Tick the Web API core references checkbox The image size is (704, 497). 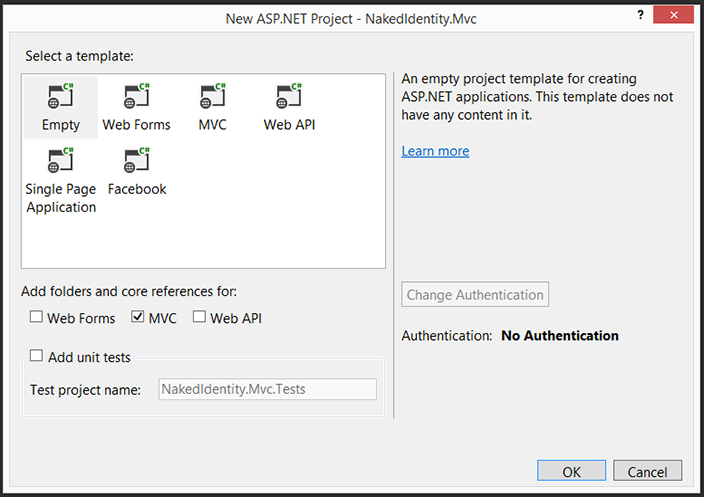pos(199,318)
